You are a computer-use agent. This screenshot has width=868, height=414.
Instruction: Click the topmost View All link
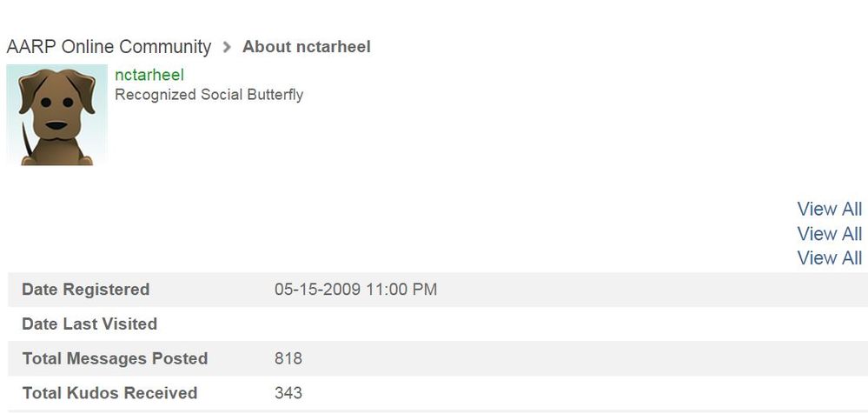click(829, 210)
